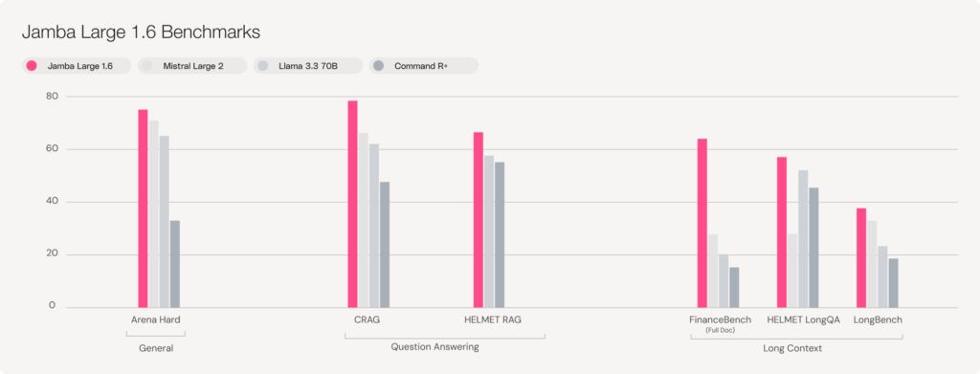This screenshot has width=980, height=374.
Task: Click the FinanceBench axis label
Action: click(721, 319)
